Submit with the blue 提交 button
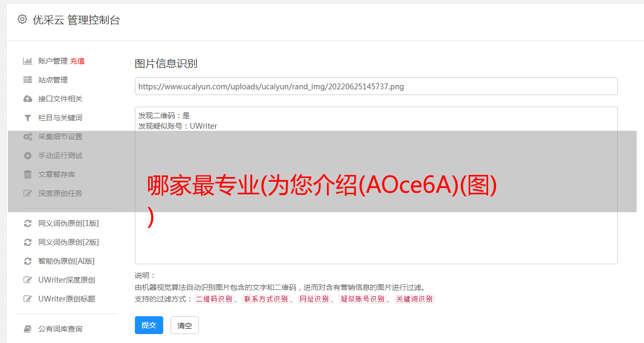The image size is (644, 343). [x=149, y=325]
